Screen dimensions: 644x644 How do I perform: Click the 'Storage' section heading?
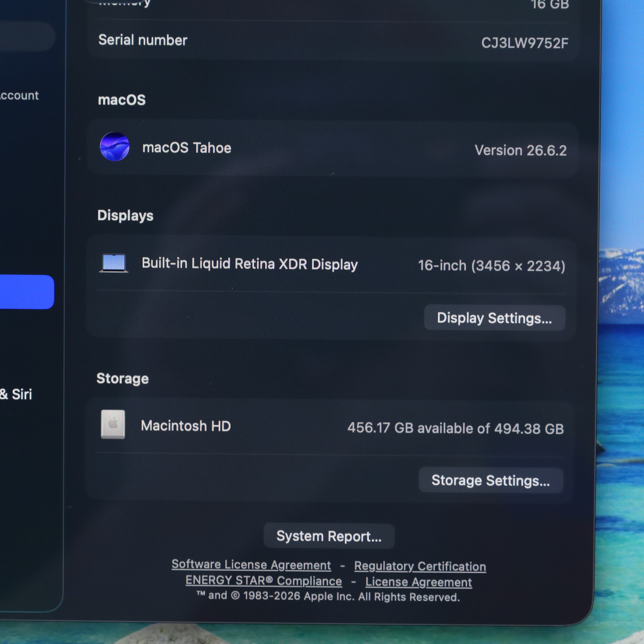(123, 378)
